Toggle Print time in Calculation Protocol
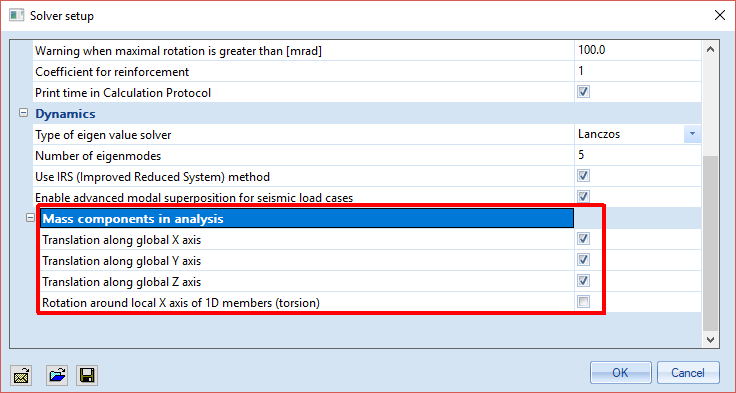Image resolution: width=736 pixels, height=393 pixels. tap(583, 92)
